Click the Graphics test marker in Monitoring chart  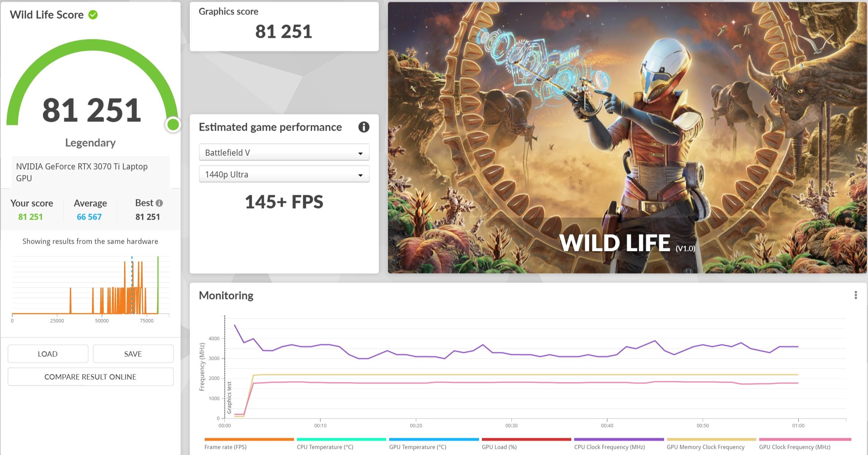[229, 397]
